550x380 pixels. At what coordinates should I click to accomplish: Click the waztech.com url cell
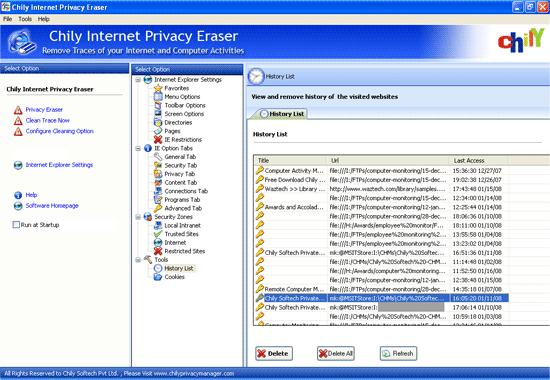click(388, 189)
